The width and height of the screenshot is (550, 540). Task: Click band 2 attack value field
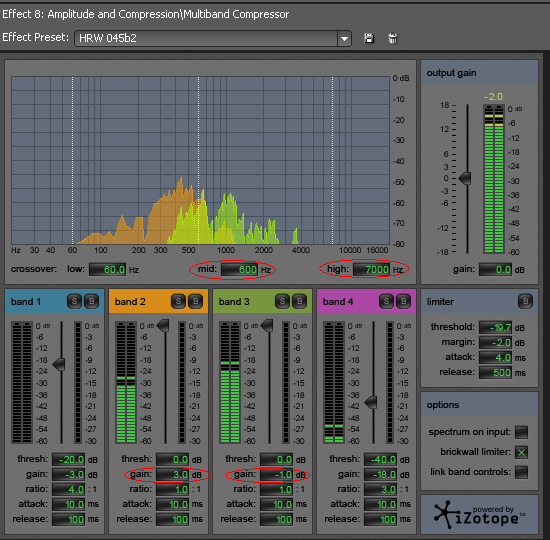tap(173, 504)
